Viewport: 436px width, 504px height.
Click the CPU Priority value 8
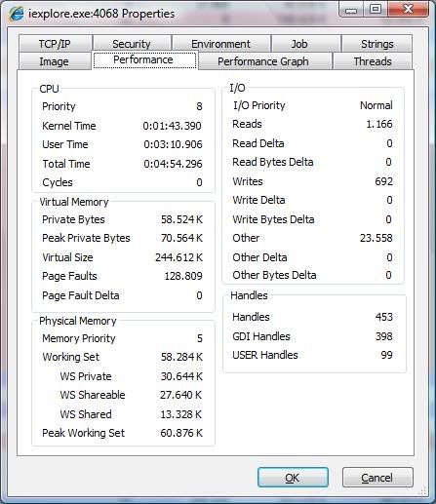point(199,106)
